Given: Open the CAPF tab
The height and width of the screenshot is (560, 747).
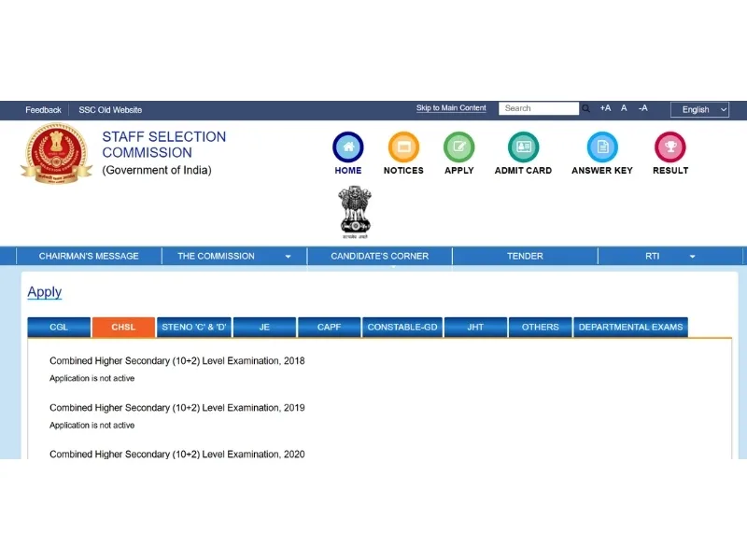Looking at the screenshot, I should (x=330, y=328).
